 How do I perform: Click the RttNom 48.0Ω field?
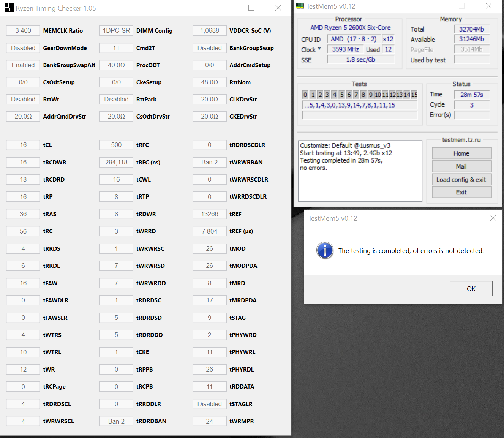(210, 82)
